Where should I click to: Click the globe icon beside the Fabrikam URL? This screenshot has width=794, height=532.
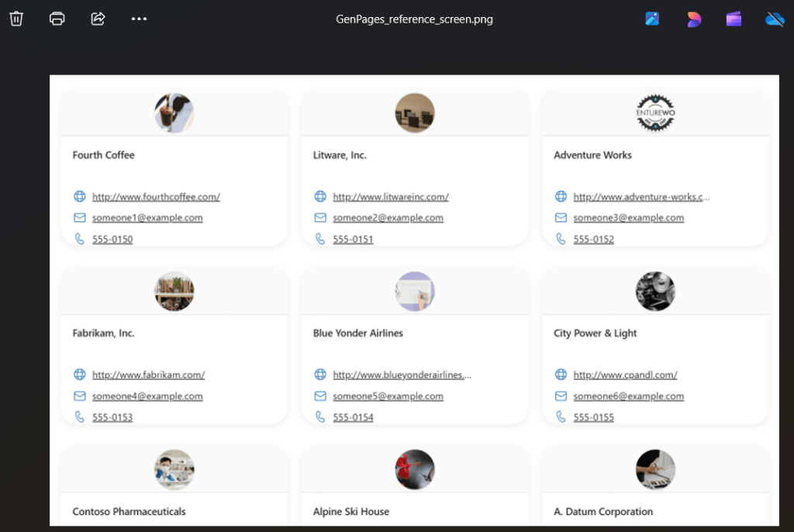79,375
